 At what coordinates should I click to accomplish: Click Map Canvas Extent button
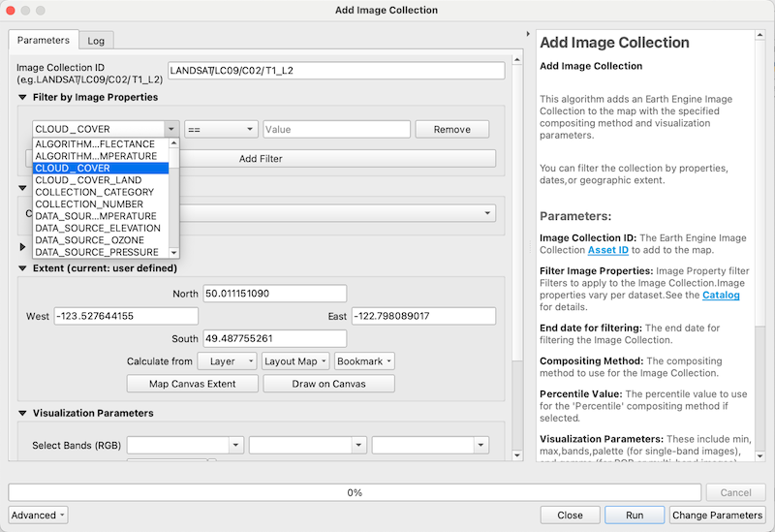coord(192,384)
